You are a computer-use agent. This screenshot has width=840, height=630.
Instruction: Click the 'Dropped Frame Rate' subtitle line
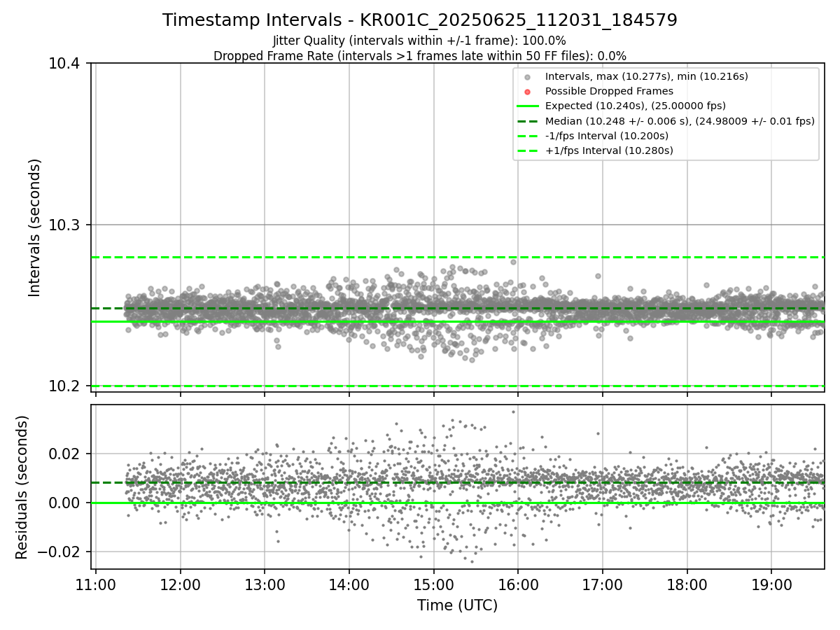[420, 56]
